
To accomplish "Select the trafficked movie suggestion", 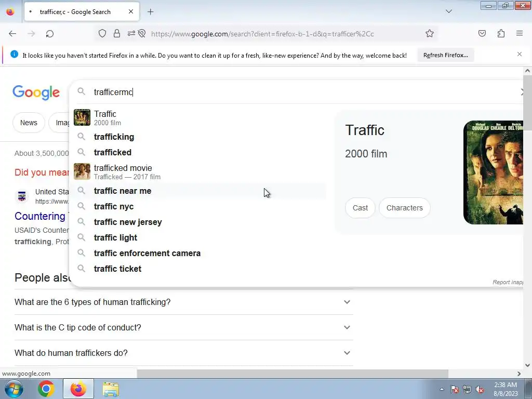I will (198, 172).
